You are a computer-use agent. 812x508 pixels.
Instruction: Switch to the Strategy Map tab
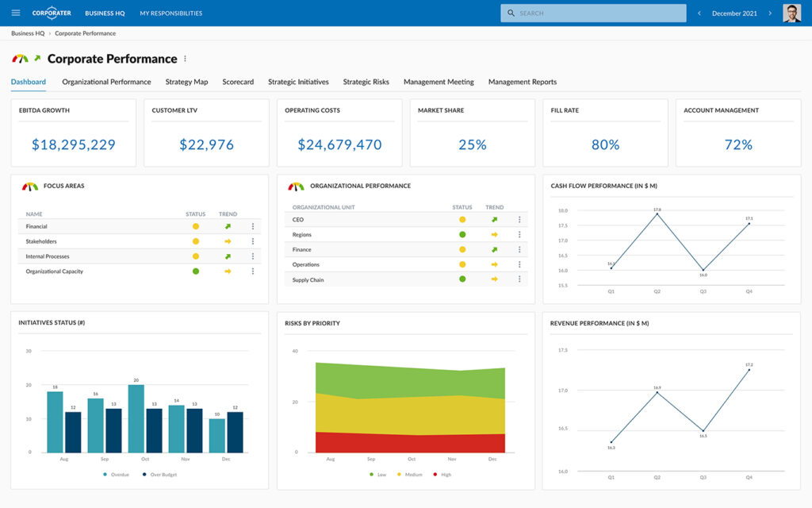tap(186, 81)
